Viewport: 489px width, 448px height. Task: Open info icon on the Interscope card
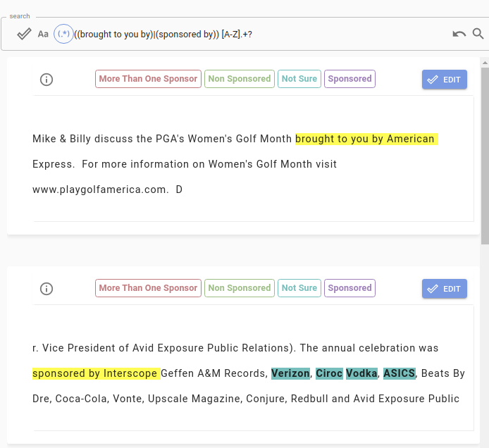(x=47, y=289)
